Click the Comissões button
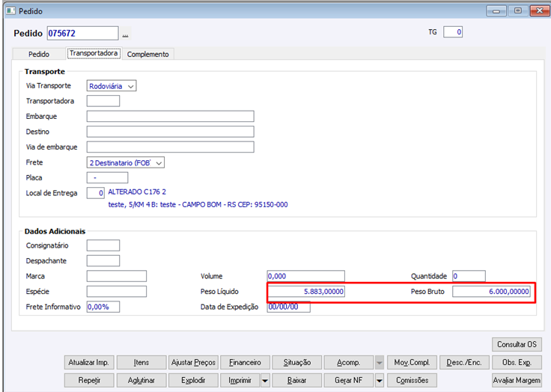The image size is (551, 392). pyautogui.click(x=412, y=380)
